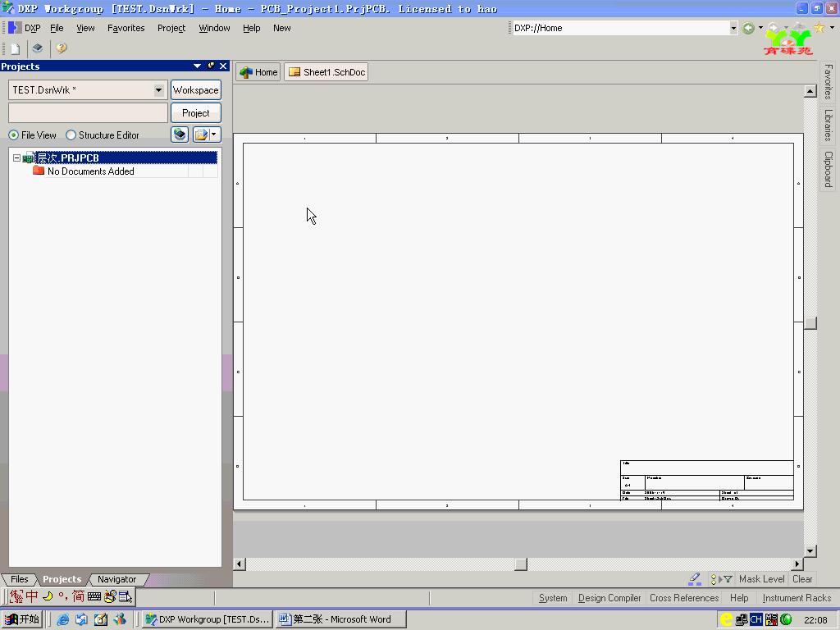Screen dimensions: 840x630
Task: Collapse the 层次.PRJPCB project tree node
Action: coord(16,158)
